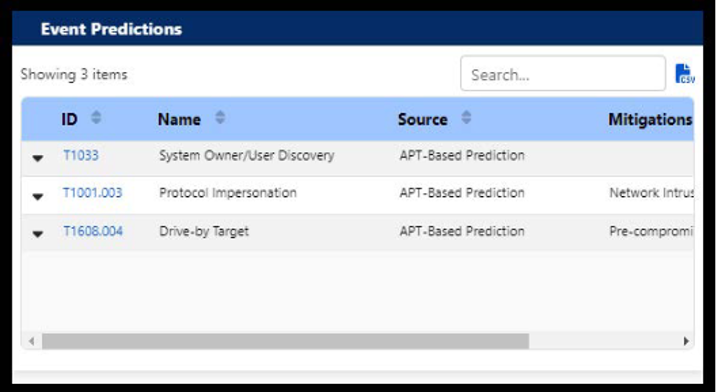Focus the Search input field
Viewport: 718px width, 392px height.
click(563, 74)
